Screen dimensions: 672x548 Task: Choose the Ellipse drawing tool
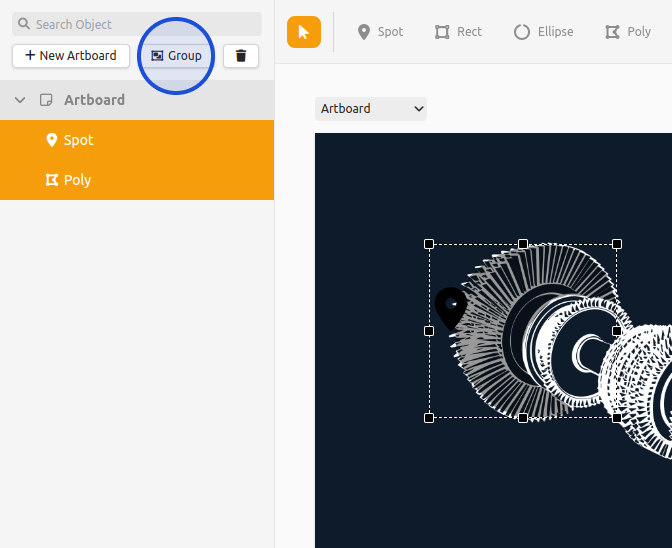pos(543,32)
